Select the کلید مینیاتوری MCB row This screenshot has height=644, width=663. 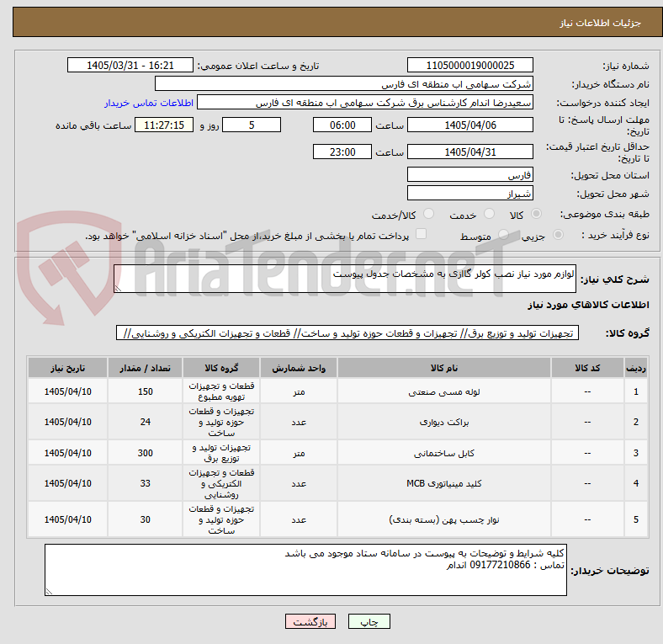click(x=337, y=483)
